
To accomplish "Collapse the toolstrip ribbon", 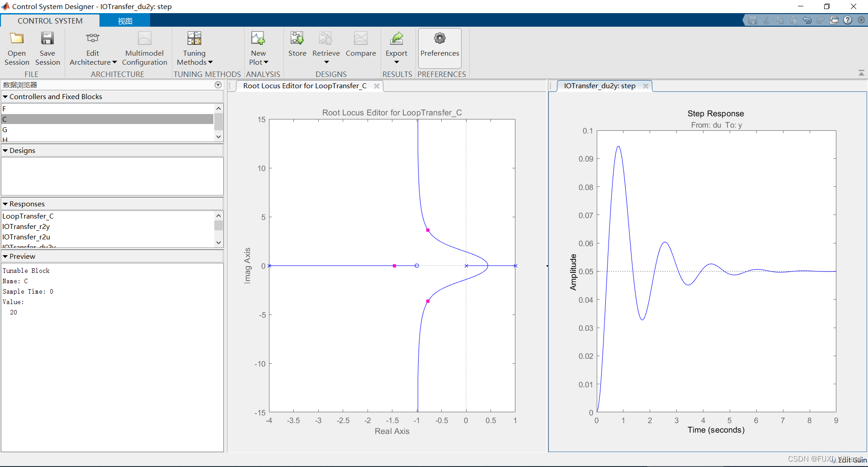I will coord(861,73).
